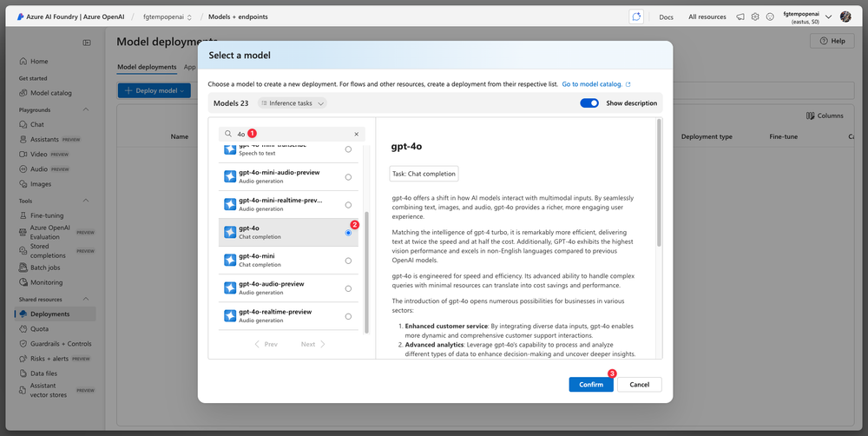This screenshot has width=868, height=436.
Task: Clear the model search with X icon
Action: pyautogui.click(x=357, y=134)
